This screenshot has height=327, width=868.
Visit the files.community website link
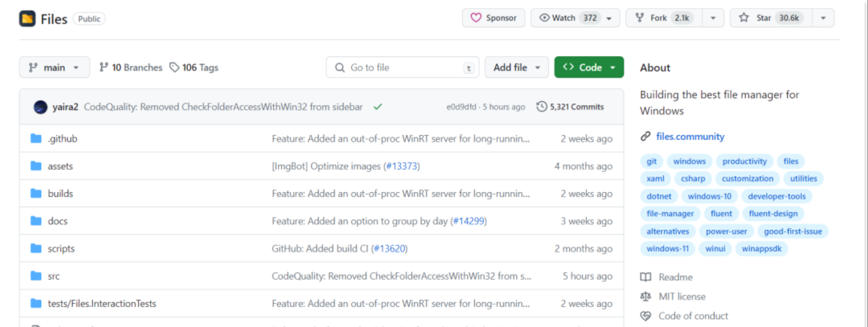pyautogui.click(x=690, y=137)
